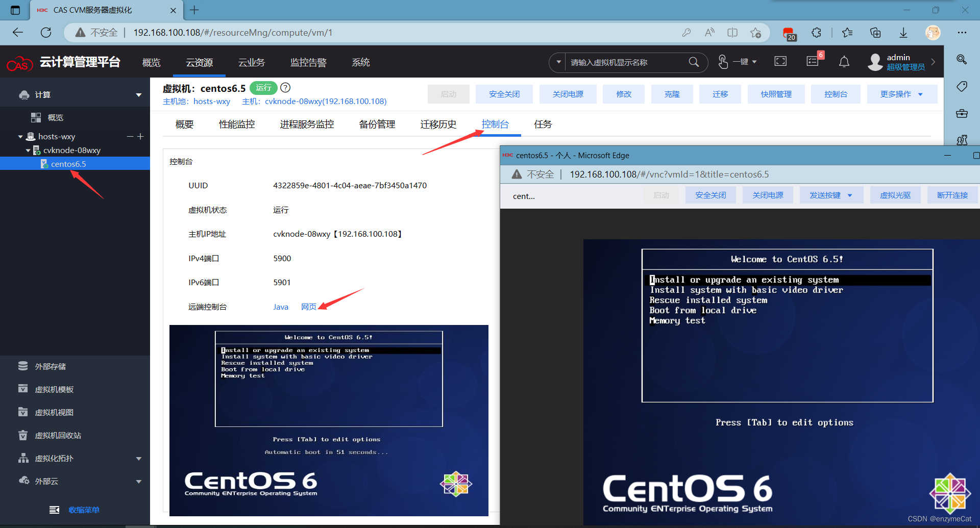The image size is (980, 528).
Task: Reload the page with refresh icon
Action: (x=46, y=33)
